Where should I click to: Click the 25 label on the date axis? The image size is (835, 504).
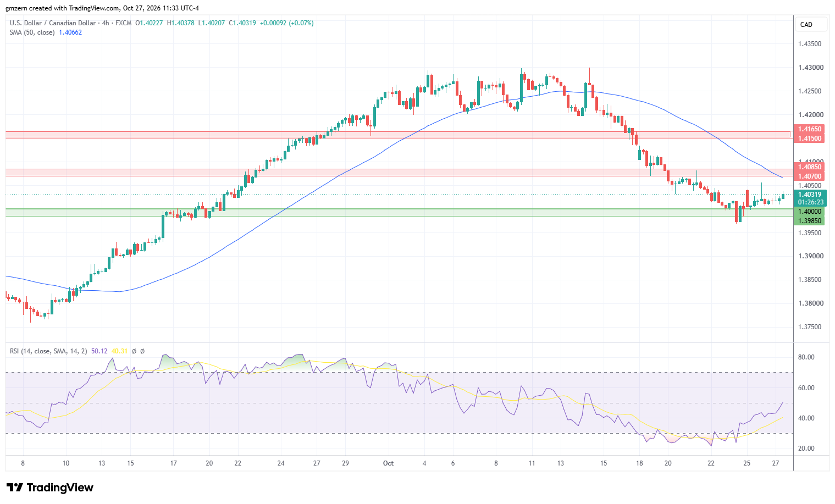click(747, 463)
